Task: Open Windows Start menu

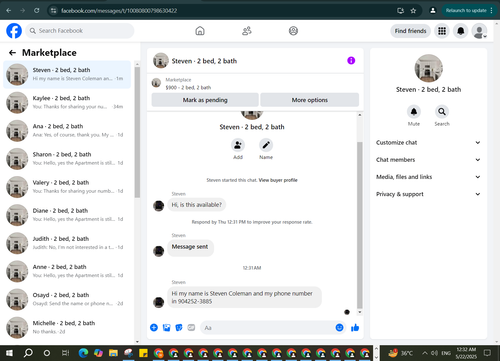Action: pos(9,353)
